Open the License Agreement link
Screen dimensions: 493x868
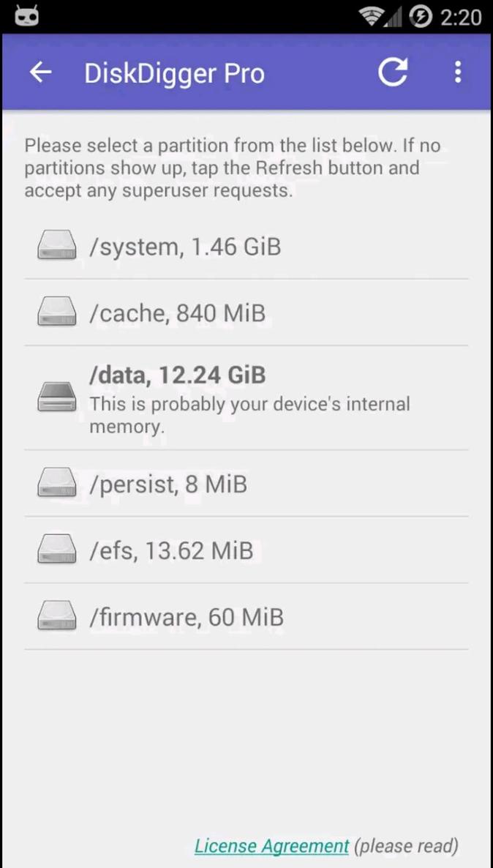(x=271, y=845)
